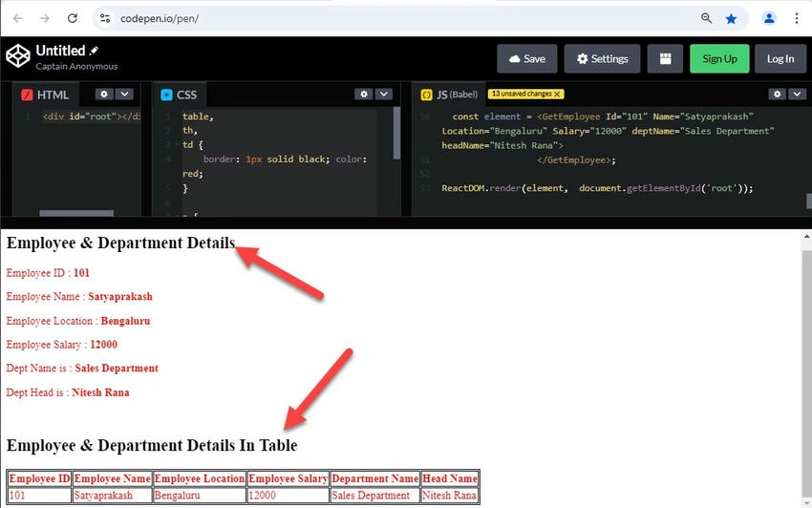Click the 'Employee ID' table header
The width and height of the screenshot is (812, 508).
click(x=39, y=478)
